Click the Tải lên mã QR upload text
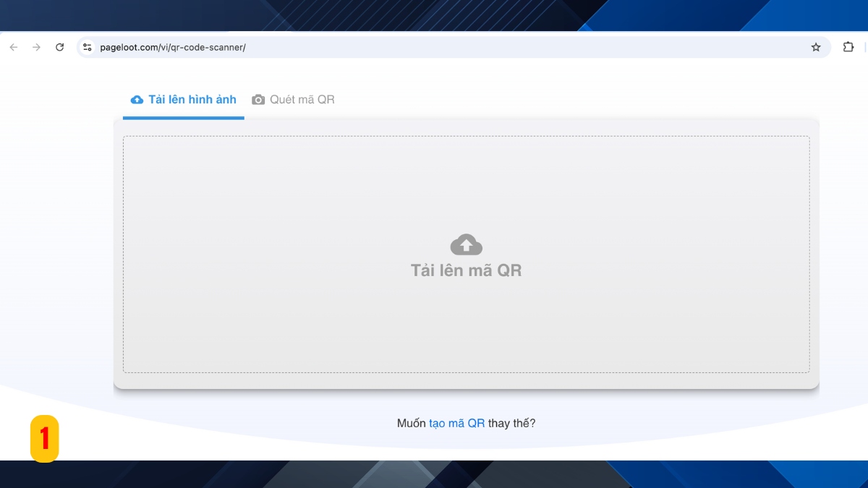 pos(467,270)
